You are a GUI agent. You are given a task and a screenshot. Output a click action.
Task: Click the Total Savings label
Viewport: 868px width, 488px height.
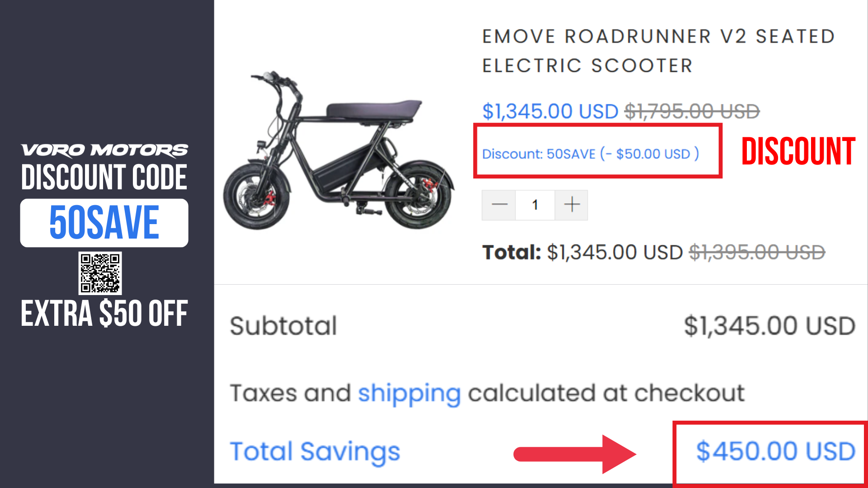point(315,452)
